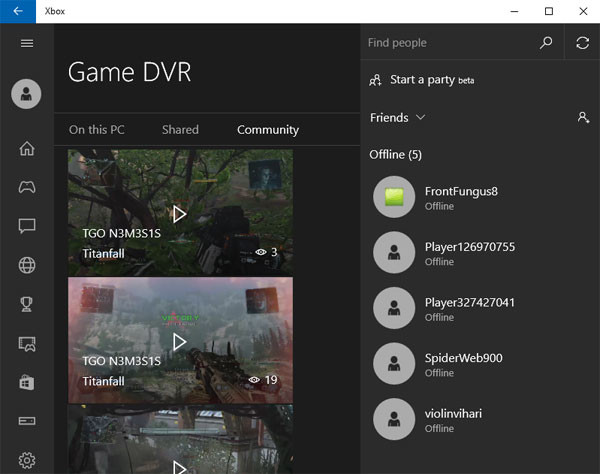
Task: Open My games controller icon
Action: coord(27,187)
